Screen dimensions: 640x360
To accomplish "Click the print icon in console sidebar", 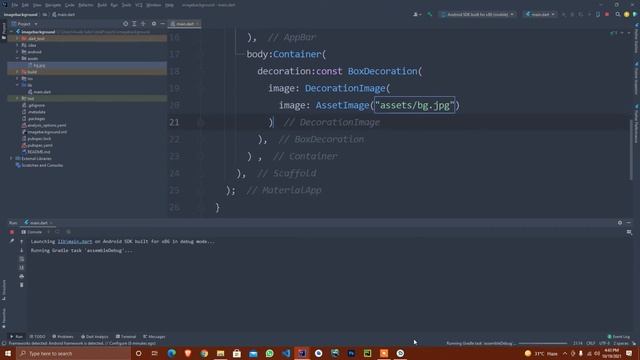I will click(22, 276).
